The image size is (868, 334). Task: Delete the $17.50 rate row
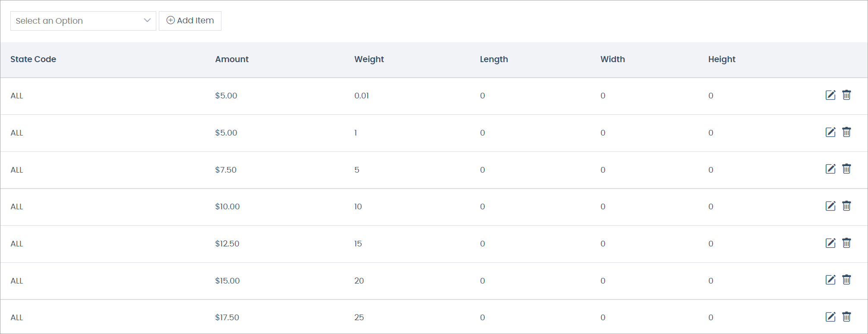pyautogui.click(x=846, y=317)
